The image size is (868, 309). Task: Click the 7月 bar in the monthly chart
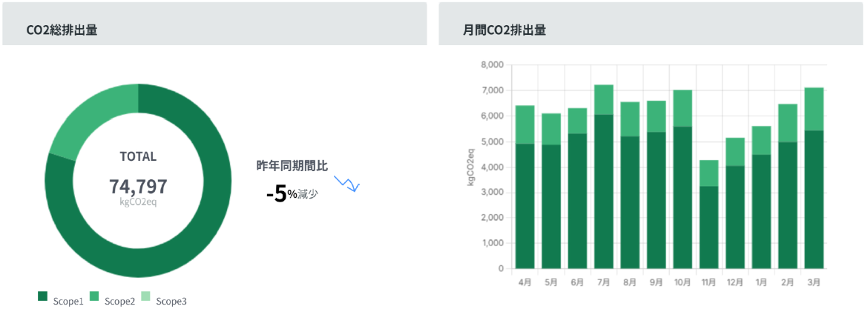coord(604,177)
